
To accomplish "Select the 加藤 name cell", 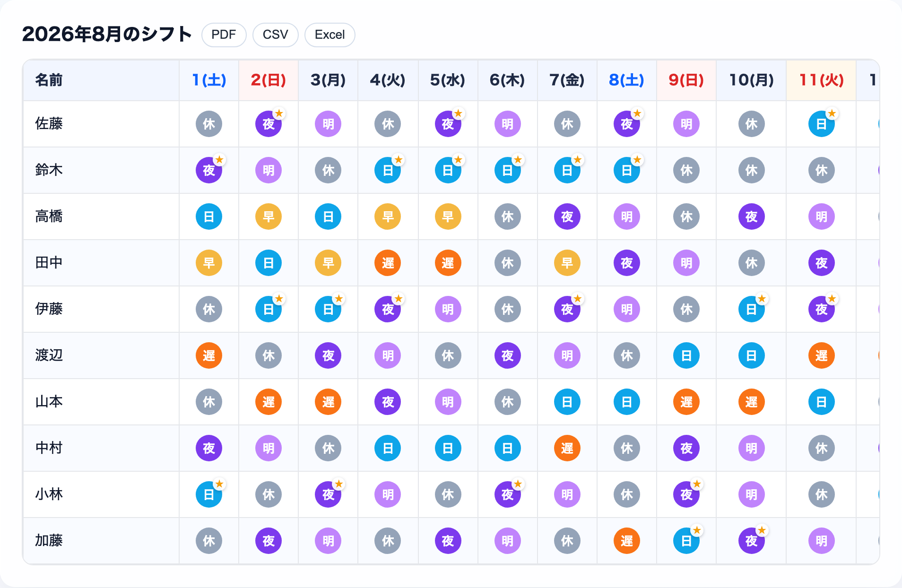I will click(101, 541).
